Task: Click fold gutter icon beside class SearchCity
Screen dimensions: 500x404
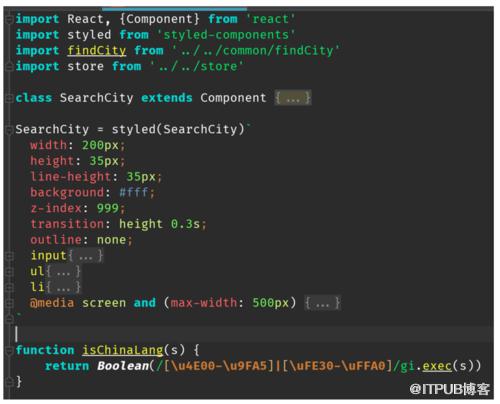Action: (9, 98)
